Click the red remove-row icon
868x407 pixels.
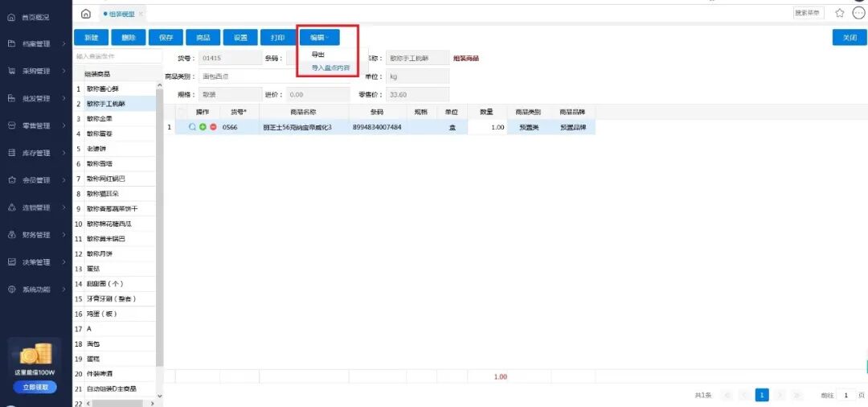(x=213, y=127)
